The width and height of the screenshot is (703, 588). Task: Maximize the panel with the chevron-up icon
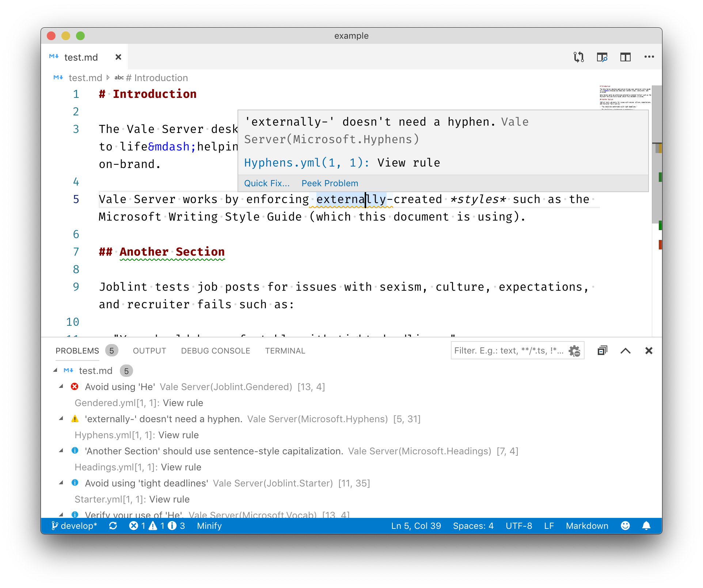626,351
